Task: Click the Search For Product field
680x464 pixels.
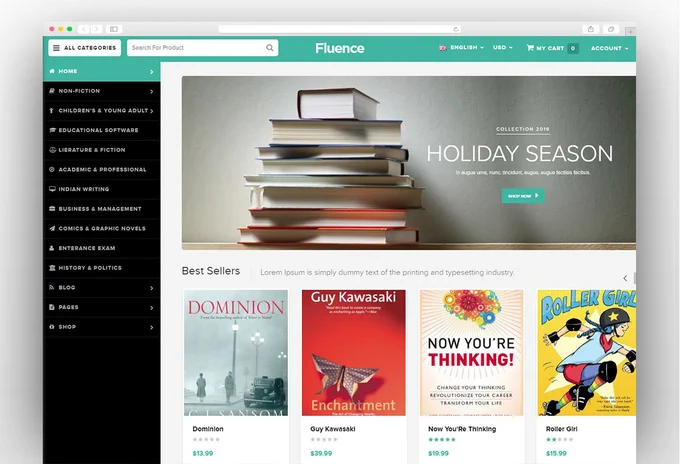Action: [203, 48]
